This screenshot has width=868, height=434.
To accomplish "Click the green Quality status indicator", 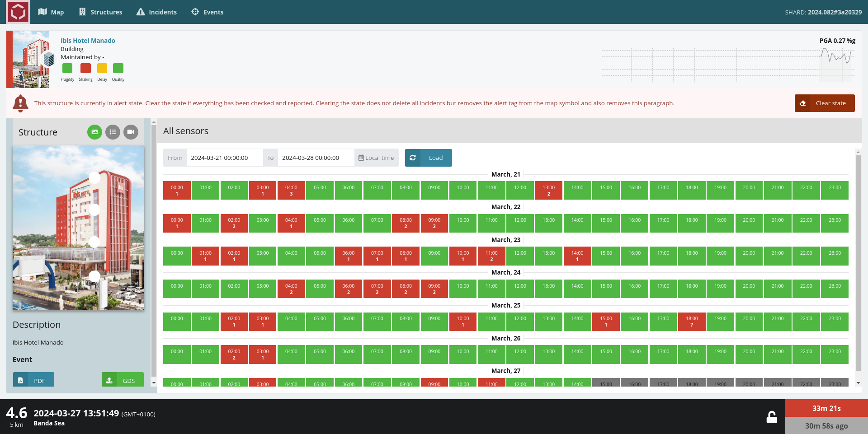I will coord(118,68).
